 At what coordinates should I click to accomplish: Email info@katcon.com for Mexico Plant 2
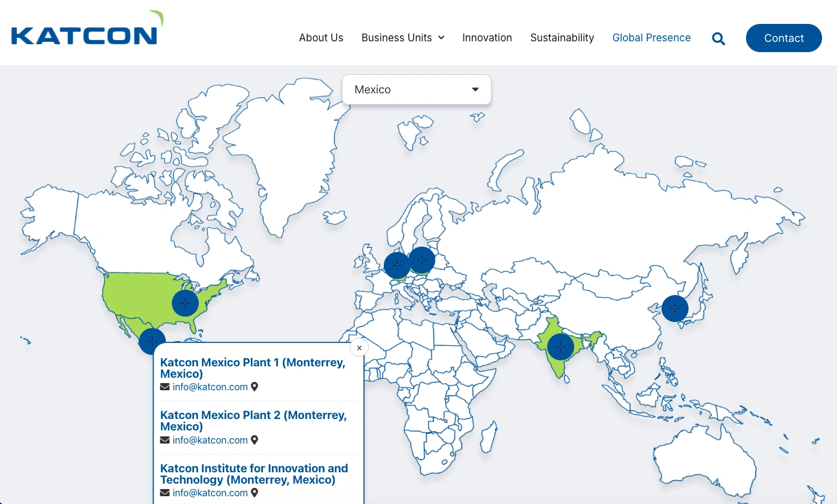(210, 441)
